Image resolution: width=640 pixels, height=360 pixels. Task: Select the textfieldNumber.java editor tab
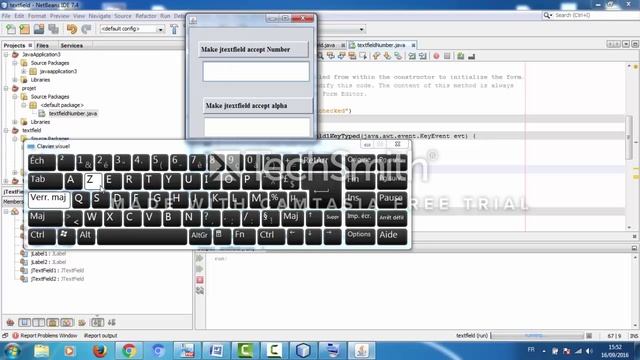[381, 45]
